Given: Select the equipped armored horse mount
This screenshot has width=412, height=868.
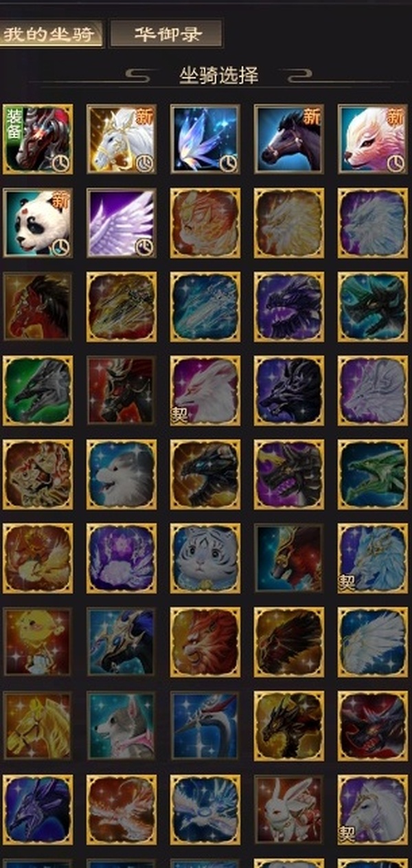Looking at the screenshot, I should pyautogui.click(x=38, y=139).
